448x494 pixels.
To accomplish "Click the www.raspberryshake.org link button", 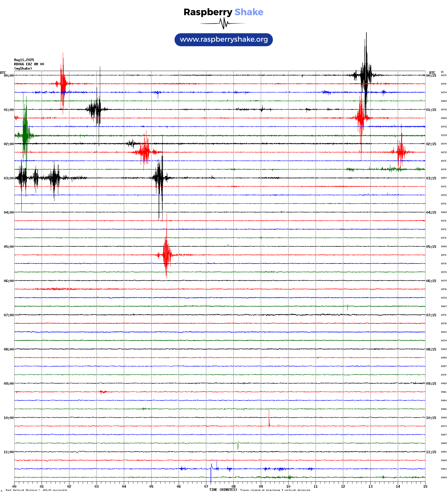I will coord(223,40).
